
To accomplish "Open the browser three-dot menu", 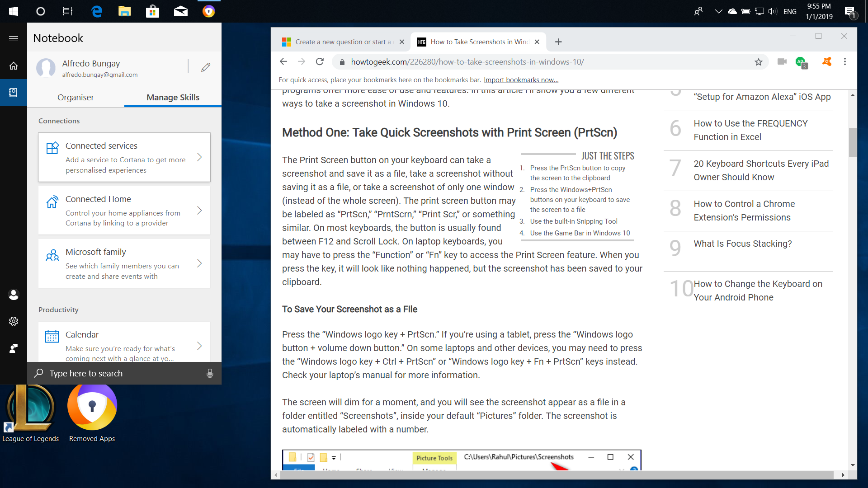I will 845,62.
